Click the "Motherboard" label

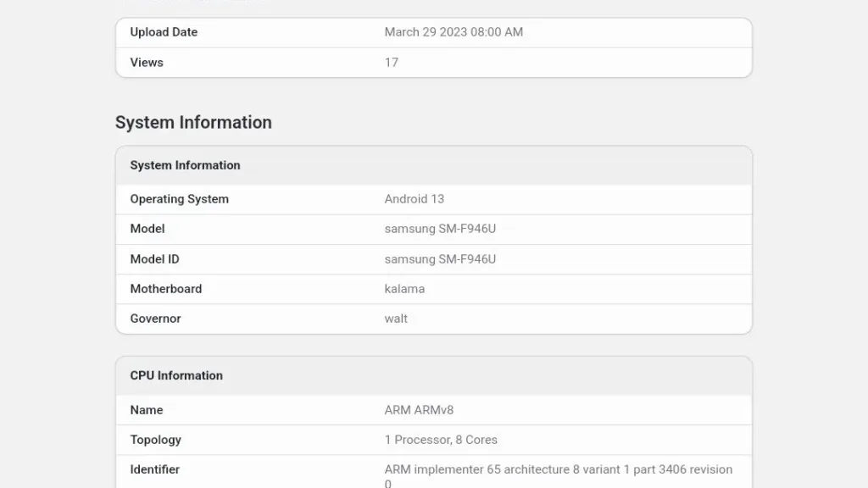[166, 289]
